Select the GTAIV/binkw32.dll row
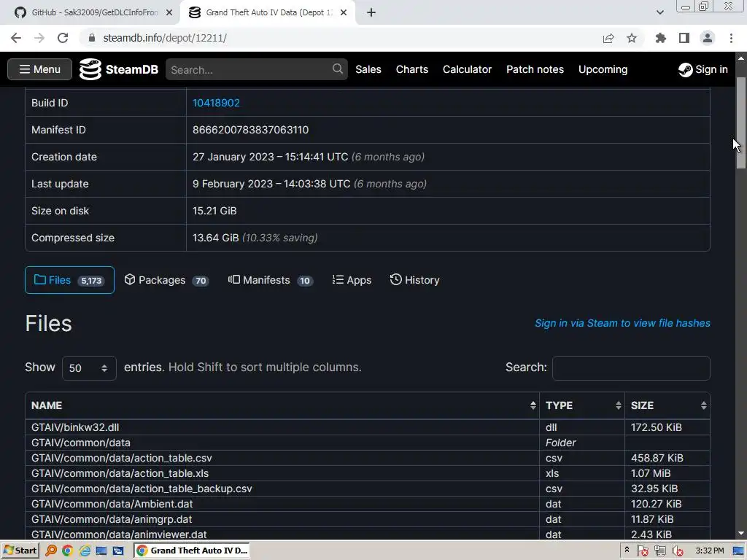 coord(368,427)
